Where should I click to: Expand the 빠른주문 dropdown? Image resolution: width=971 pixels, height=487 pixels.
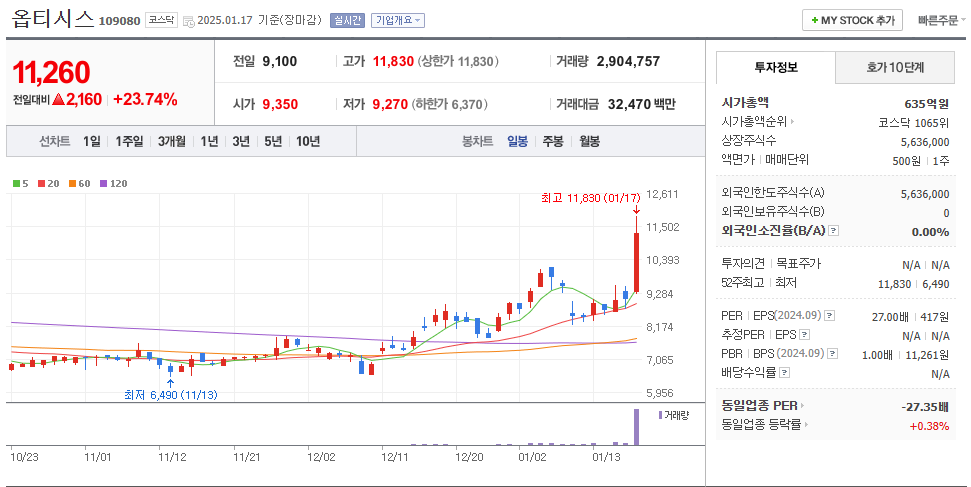pos(941,20)
